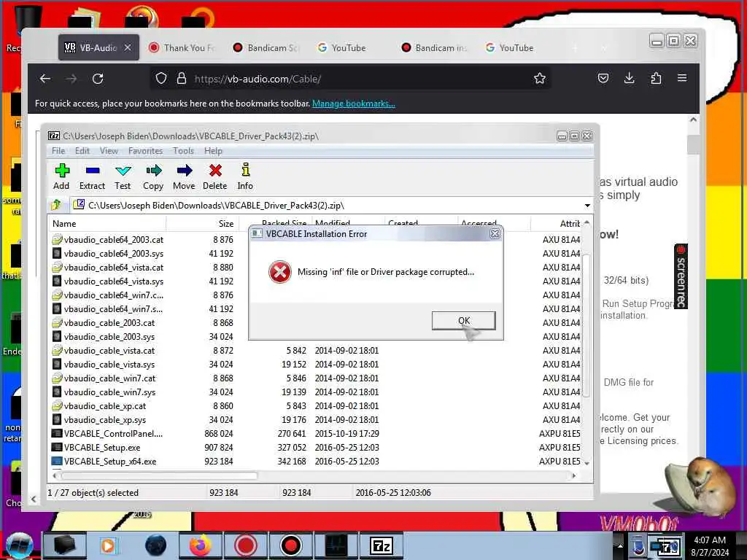This screenshot has height=560, width=747.
Task: Show hidden system tray icons arrow
Action: (x=620, y=545)
